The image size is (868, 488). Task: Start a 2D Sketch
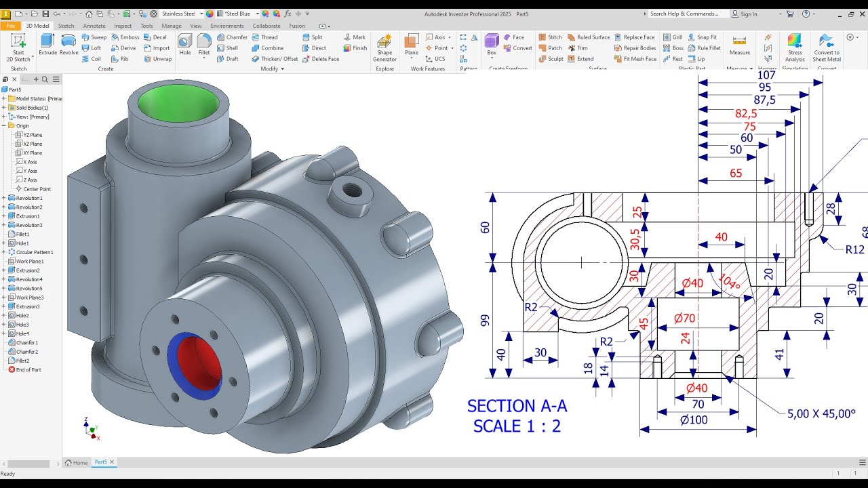tap(18, 47)
